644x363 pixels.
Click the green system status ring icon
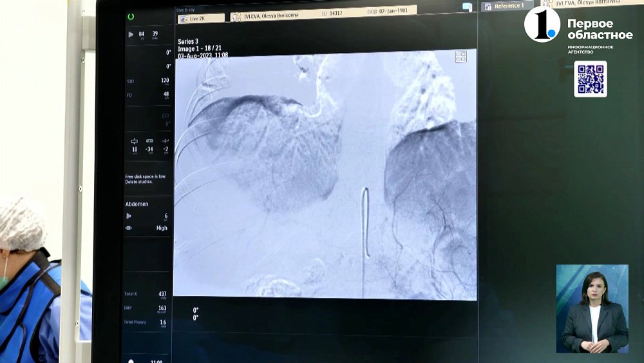click(x=131, y=16)
